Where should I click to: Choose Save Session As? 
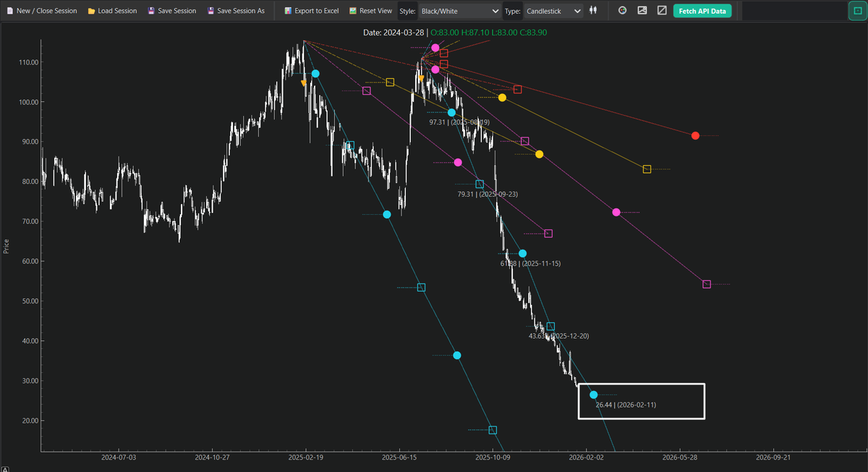coord(236,11)
